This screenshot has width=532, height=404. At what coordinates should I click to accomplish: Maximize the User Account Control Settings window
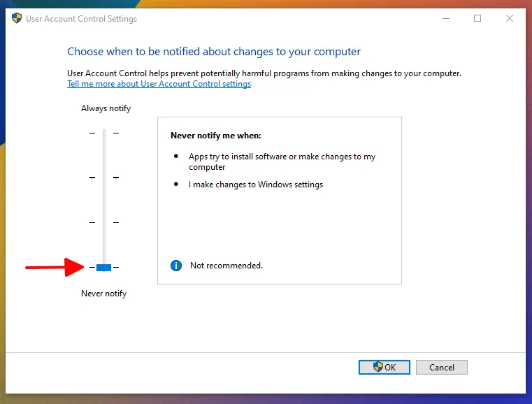coord(477,18)
